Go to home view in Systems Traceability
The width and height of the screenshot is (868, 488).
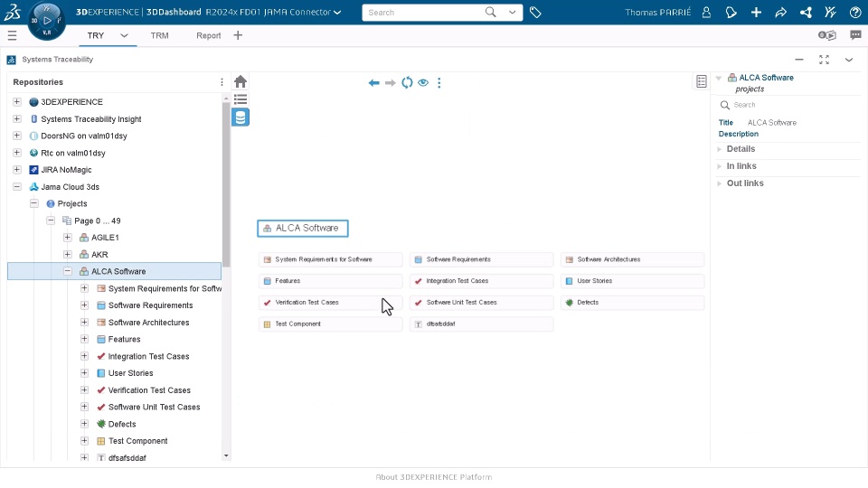coord(241,82)
